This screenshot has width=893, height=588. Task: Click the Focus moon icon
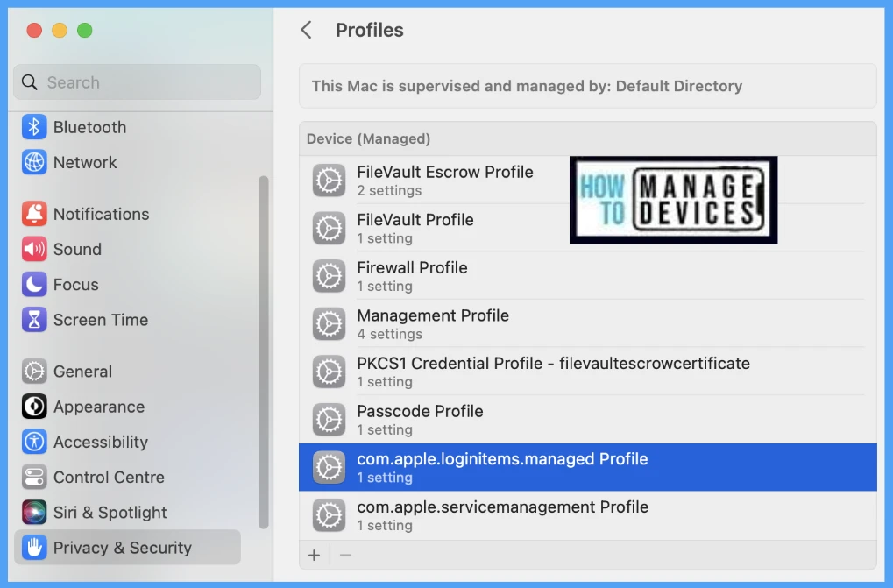click(34, 285)
